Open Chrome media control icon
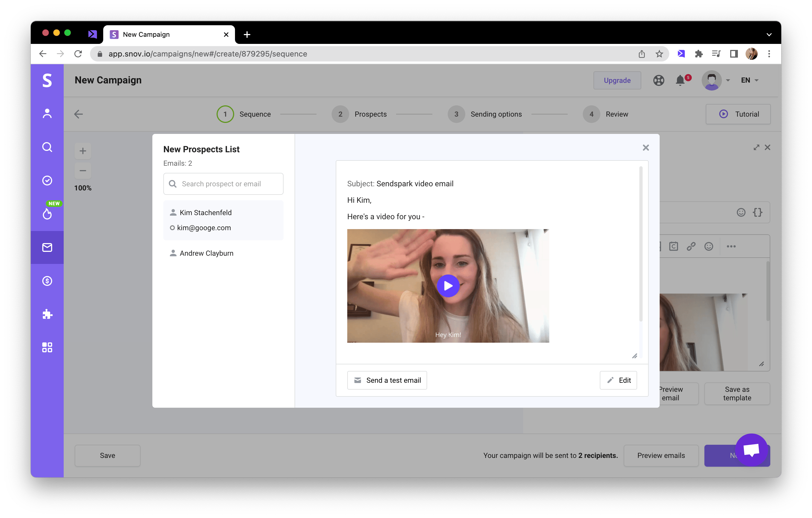The width and height of the screenshot is (812, 518). 716,54
